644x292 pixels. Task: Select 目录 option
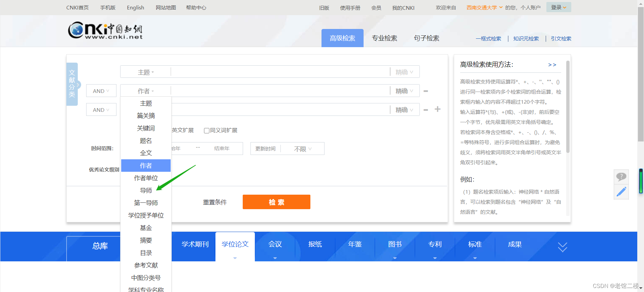(146, 253)
